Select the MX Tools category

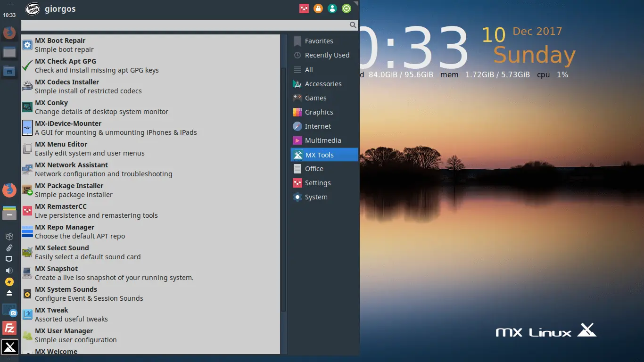(324, 155)
